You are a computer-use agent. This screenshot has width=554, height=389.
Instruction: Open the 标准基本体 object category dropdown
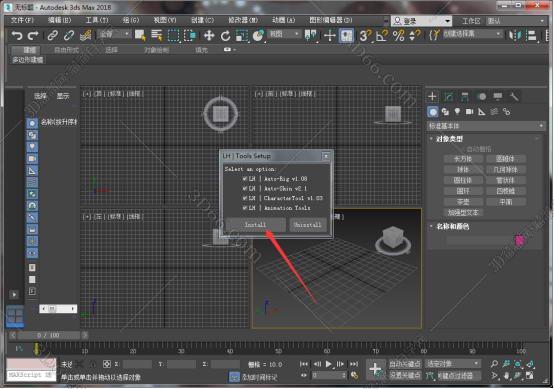tap(486, 126)
